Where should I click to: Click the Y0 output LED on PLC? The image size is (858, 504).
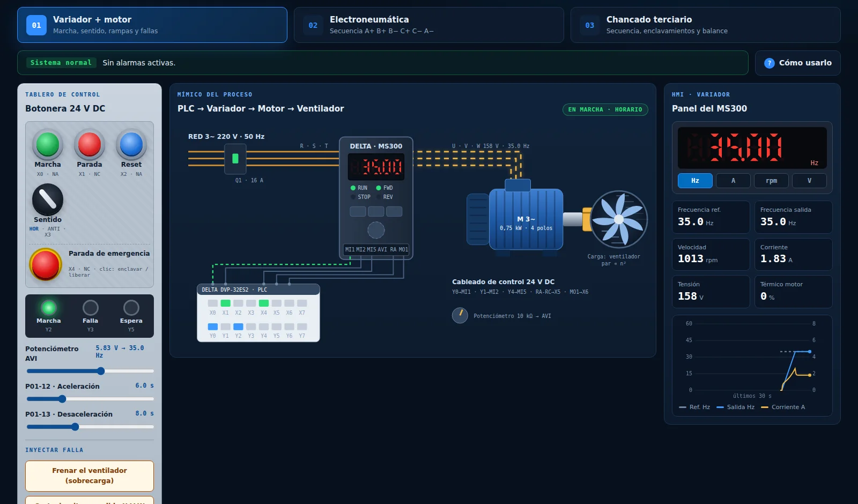212,327
